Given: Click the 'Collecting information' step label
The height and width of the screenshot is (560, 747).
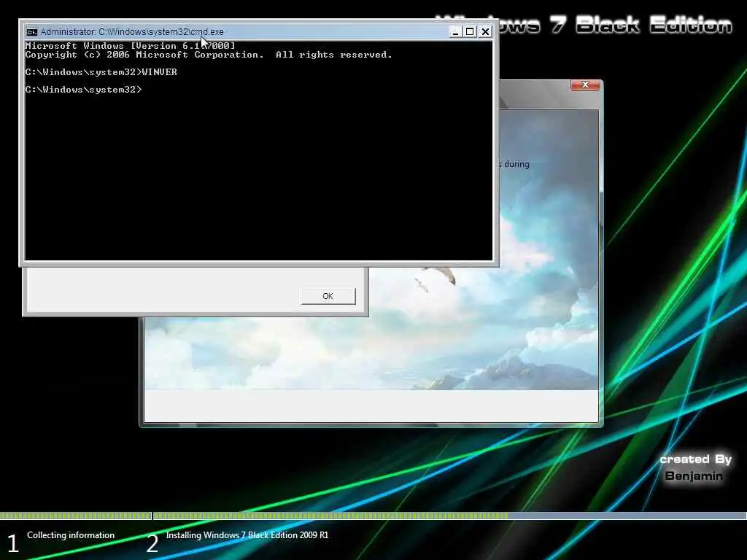Looking at the screenshot, I should 71,535.
